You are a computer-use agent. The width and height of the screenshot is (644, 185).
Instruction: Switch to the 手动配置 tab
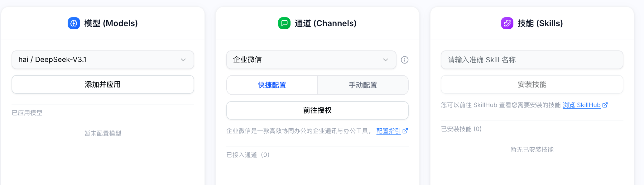tap(363, 85)
